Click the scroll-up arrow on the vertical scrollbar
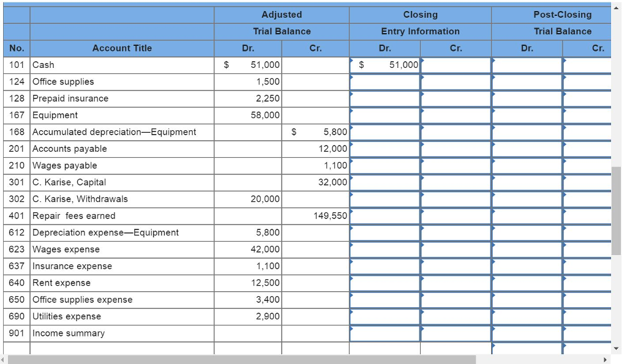627x364 pixels. point(617,7)
